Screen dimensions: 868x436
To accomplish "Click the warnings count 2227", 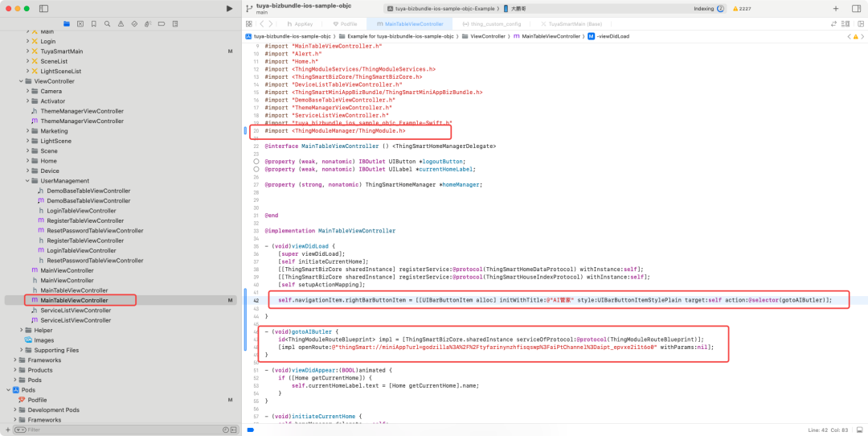I will click(x=742, y=9).
